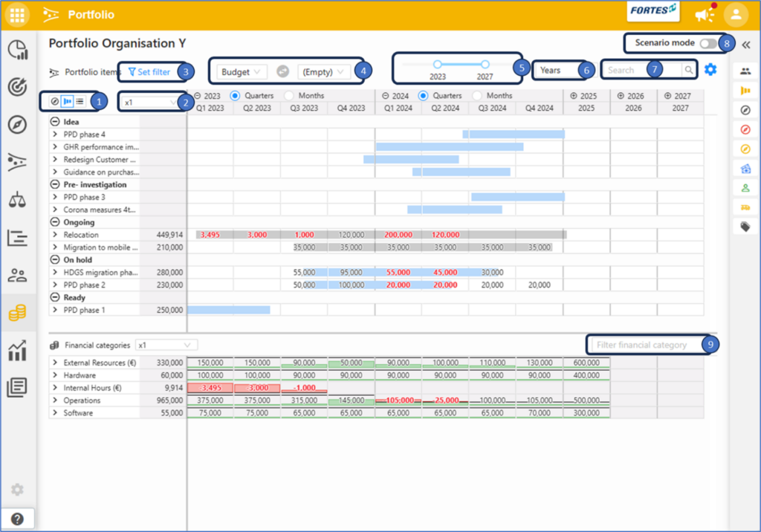Open the help question mark icon
This screenshot has height=532, width=761.
pos(18,519)
